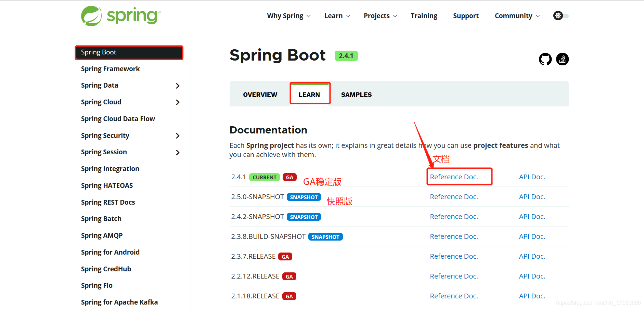Click the SNAPSHOT badge for 2.5.0-SNAPSHOT
The image size is (644, 309).
304,197
